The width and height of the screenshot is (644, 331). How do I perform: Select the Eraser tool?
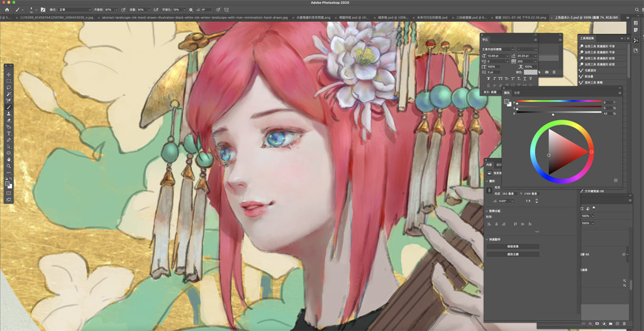tap(8, 120)
